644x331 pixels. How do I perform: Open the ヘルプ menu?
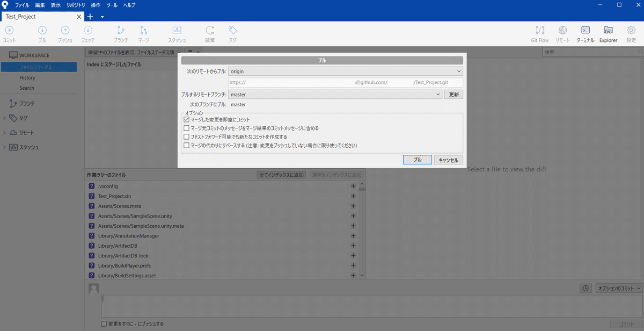[x=129, y=5]
